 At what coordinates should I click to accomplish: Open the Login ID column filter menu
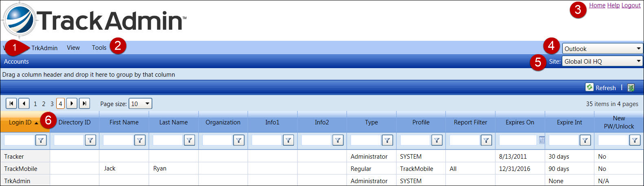(x=41, y=140)
